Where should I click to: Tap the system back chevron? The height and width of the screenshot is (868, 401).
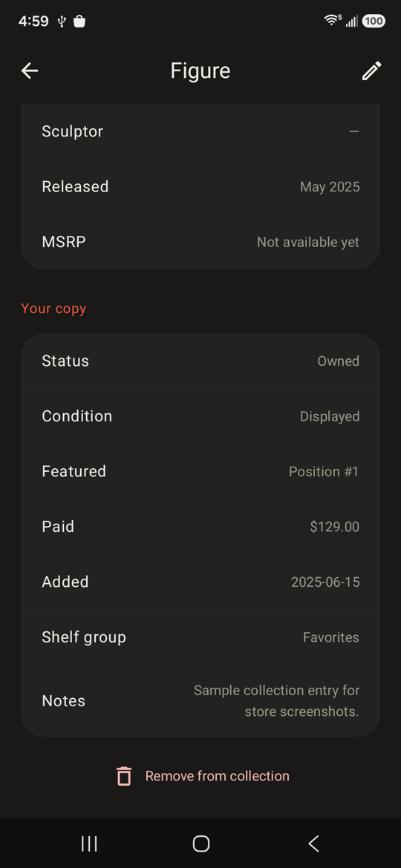coord(313,844)
